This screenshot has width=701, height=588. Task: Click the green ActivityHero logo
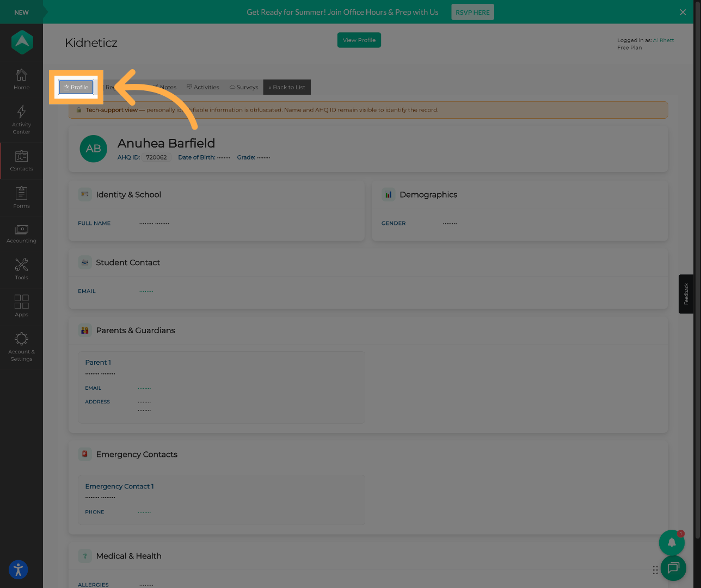22,42
